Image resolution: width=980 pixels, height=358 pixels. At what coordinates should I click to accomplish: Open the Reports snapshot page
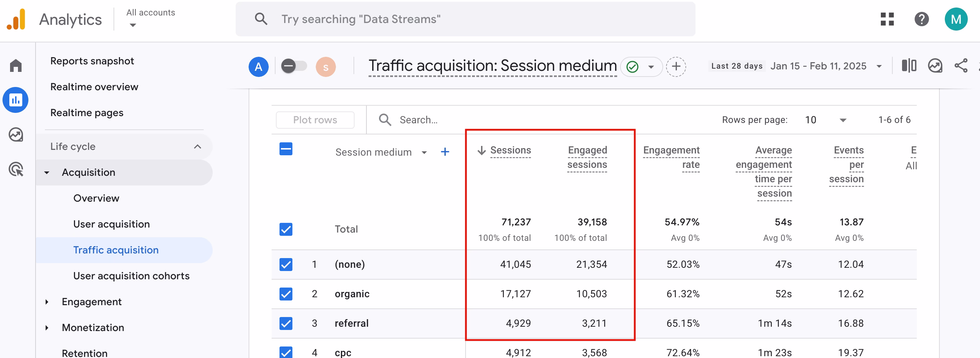[92, 60]
